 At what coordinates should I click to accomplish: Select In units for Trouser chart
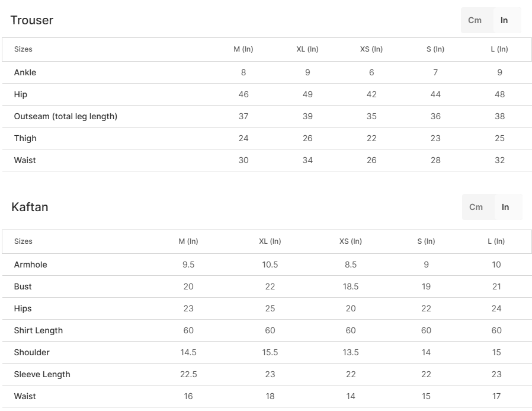click(504, 20)
